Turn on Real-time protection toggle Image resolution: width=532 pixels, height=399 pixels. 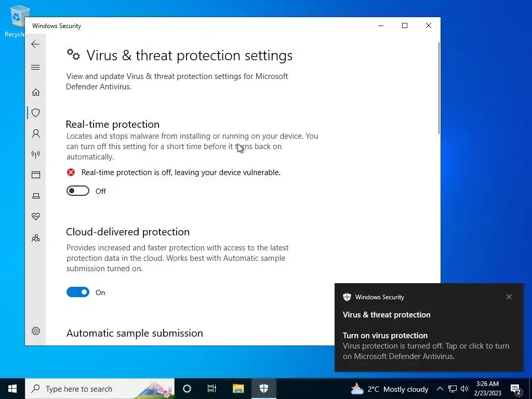click(78, 191)
